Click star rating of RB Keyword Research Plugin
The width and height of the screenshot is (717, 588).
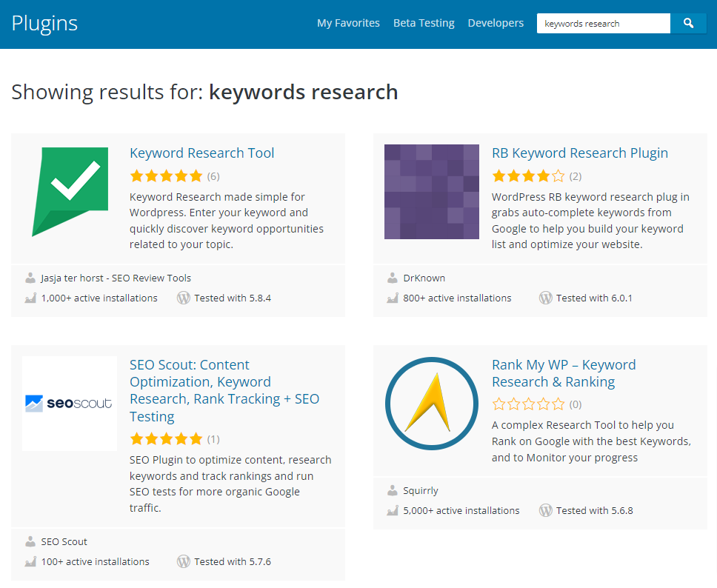(x=528, y=176)
